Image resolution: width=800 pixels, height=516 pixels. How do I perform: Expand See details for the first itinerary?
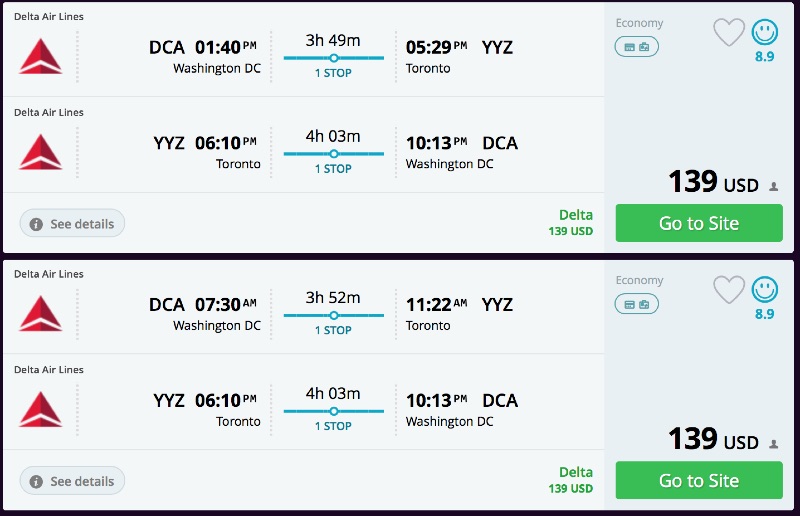[x=72, y=224]
